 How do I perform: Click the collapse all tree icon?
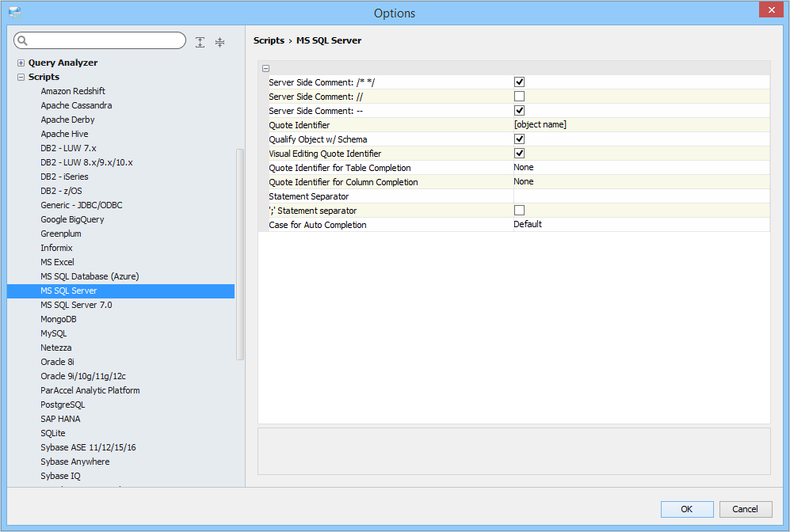[x=219, y=42]
